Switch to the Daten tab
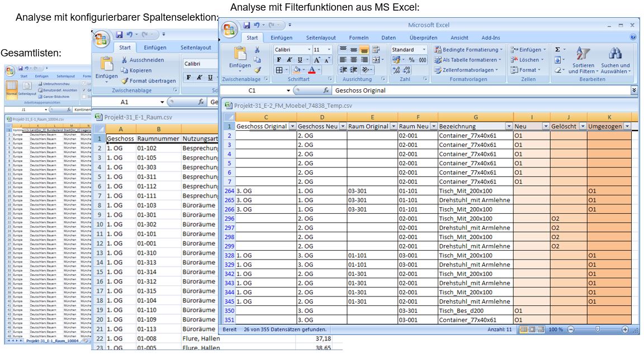 (x=389, y=38)
